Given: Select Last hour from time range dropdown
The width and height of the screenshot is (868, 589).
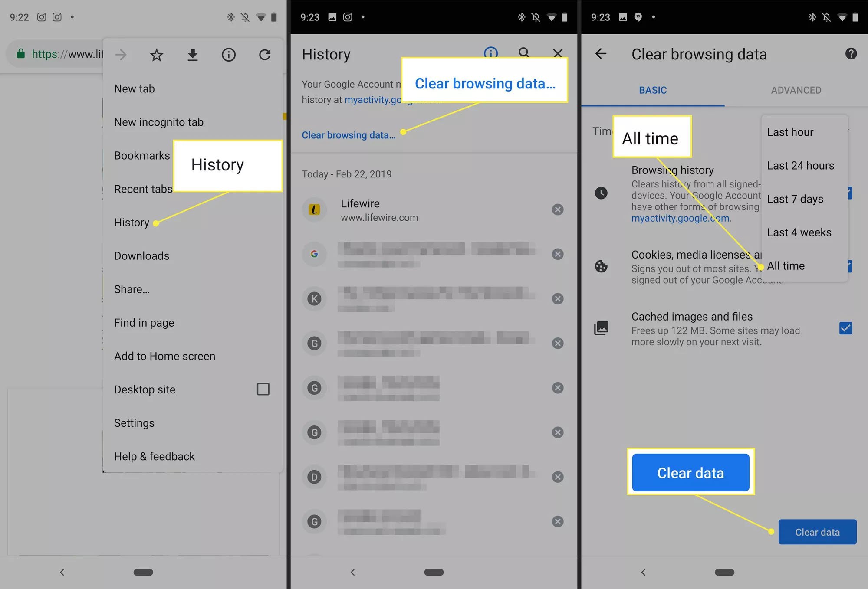Looking at the screenshot, I should click(x=790, y=132).
